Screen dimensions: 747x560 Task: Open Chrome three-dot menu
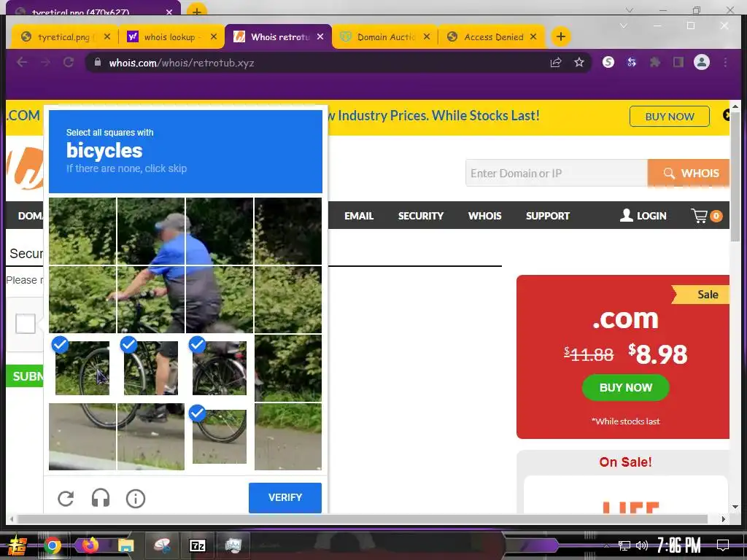click(x=725, y=63)
